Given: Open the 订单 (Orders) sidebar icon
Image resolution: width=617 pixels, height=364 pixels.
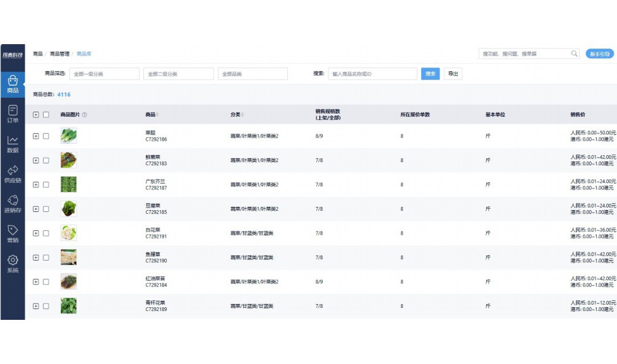Looking at the screenshot, I should tap(13, 114).
